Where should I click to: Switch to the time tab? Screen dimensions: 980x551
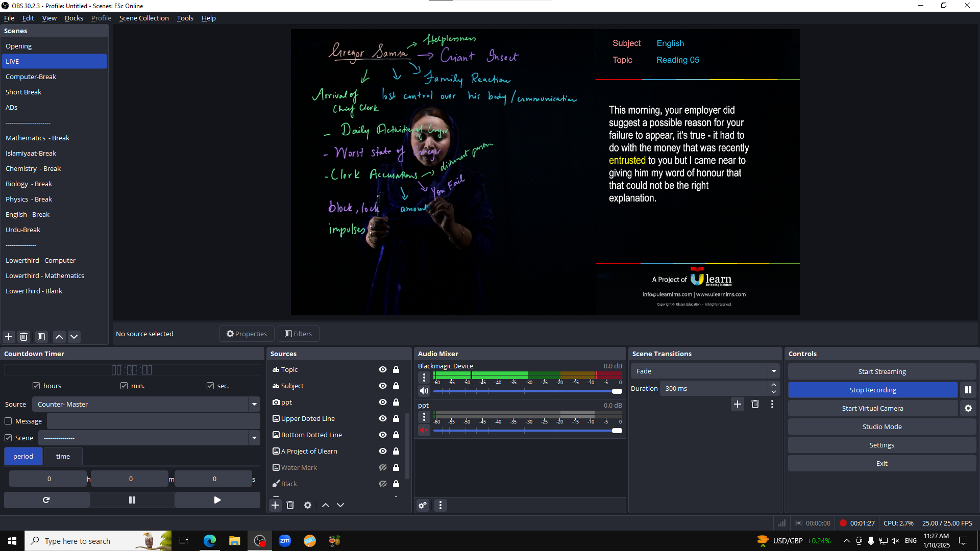(63, 456)
